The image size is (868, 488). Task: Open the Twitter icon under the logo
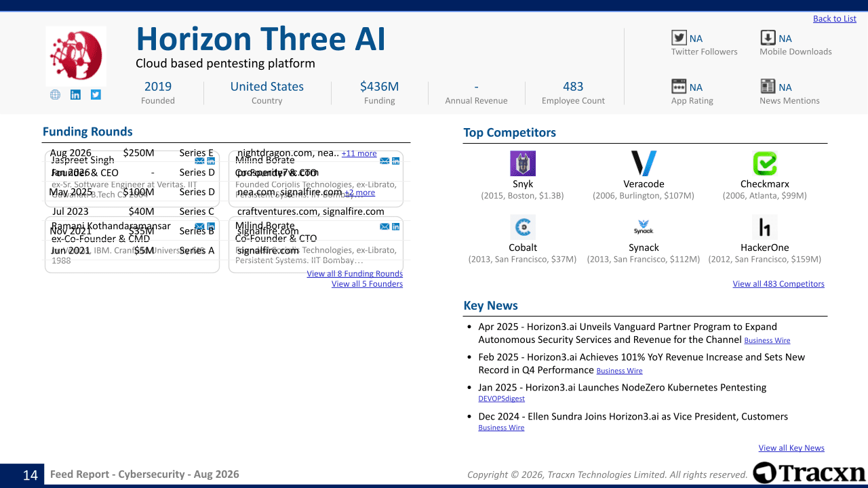click(96, 95)
